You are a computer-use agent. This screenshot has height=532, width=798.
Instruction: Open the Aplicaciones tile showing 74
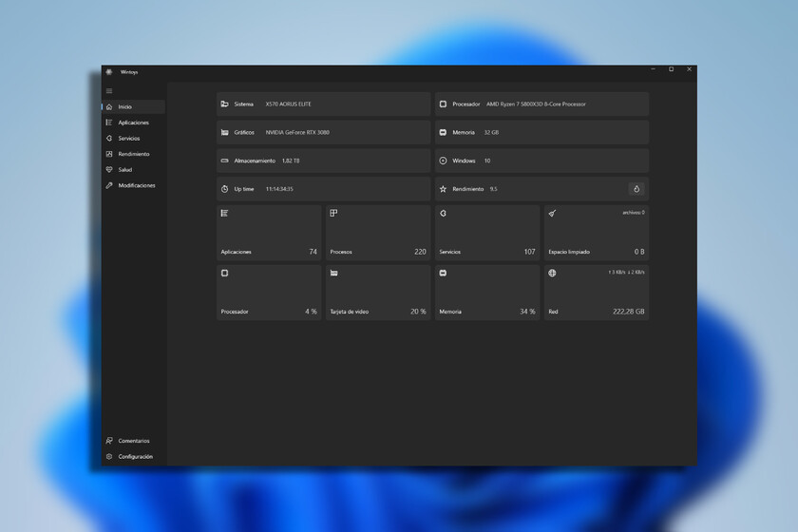click(x=269, y=233)
